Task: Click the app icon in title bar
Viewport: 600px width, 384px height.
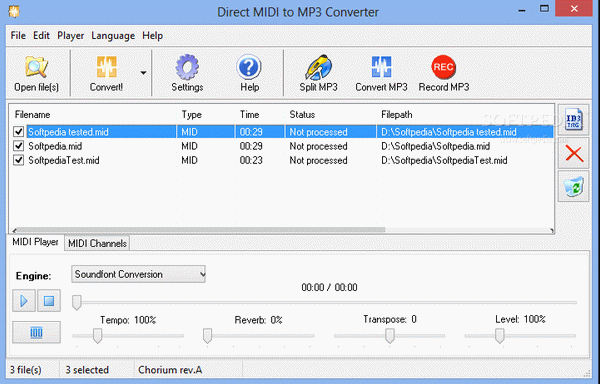Action: [14, 10]
